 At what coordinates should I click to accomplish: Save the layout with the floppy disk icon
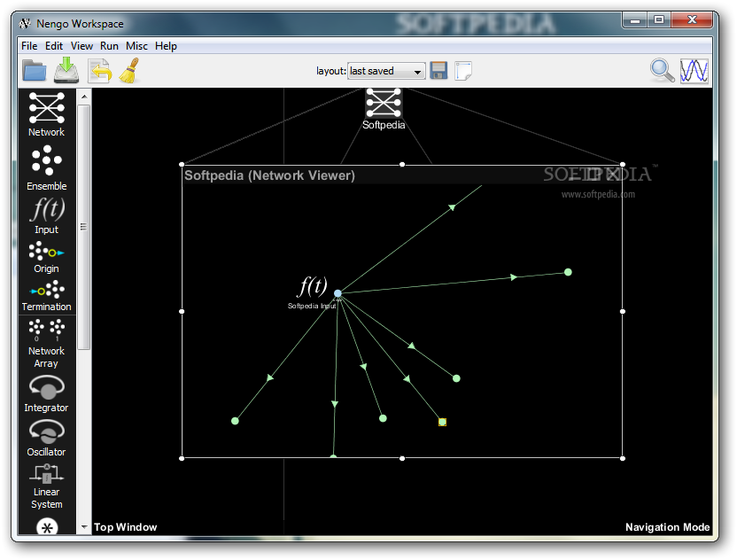[438, 71]
